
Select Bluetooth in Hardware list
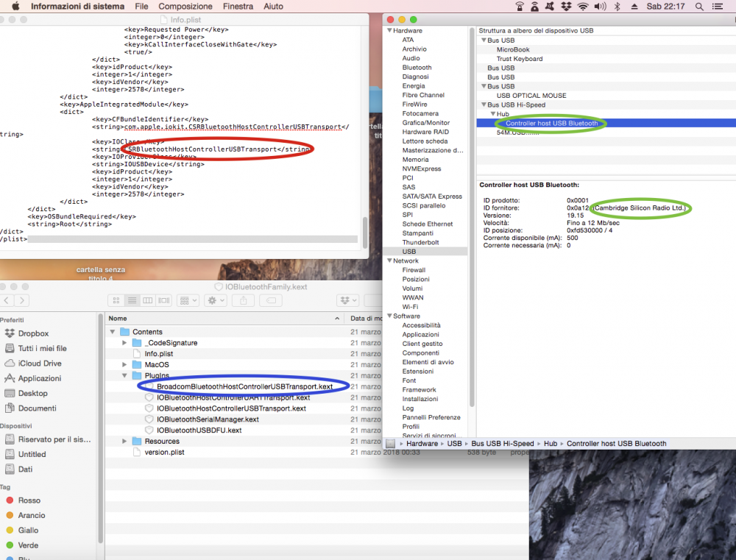tap(417, 68)
